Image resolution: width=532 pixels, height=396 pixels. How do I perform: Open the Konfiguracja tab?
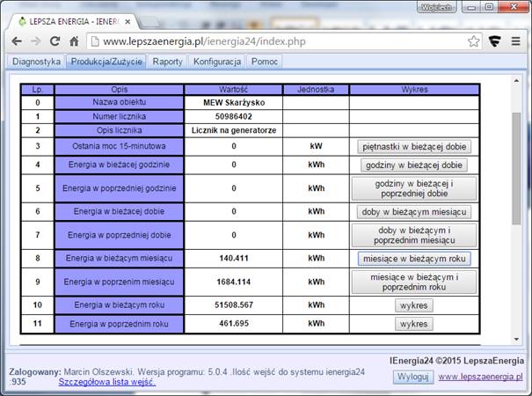coord(217,62)
